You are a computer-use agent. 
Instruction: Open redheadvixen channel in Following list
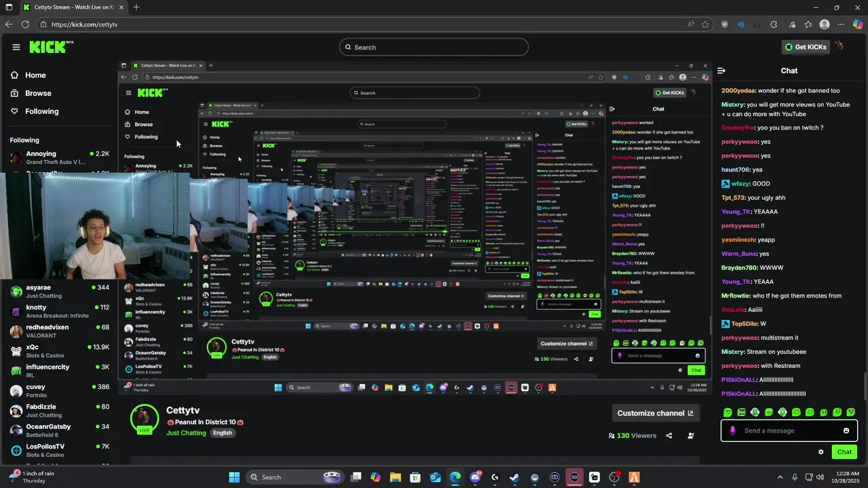click(60, 331)
